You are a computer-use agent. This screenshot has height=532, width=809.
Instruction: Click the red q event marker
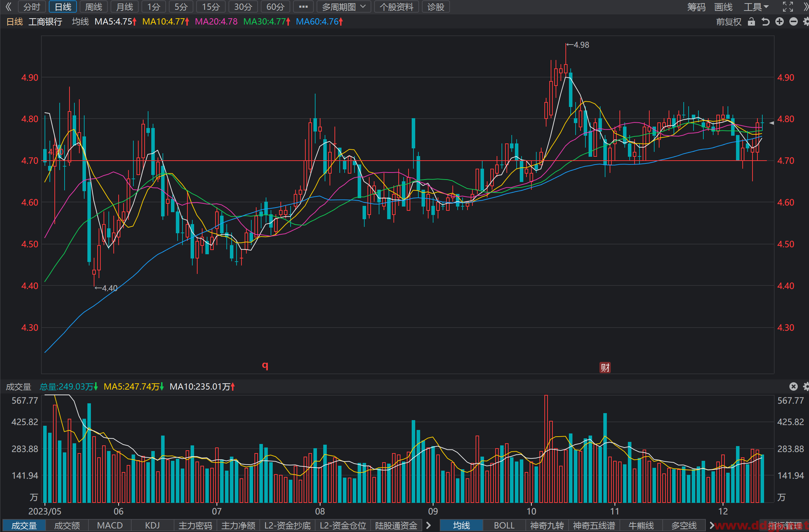(x=265, y=365)
